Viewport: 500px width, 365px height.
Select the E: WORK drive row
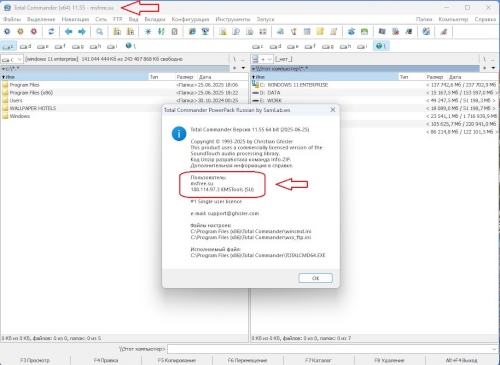[x=375, y=100]
